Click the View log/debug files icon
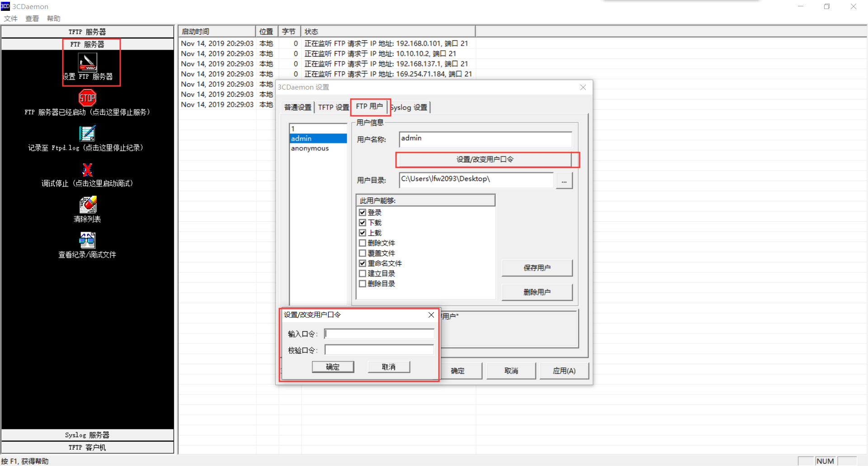 [87, 240]
